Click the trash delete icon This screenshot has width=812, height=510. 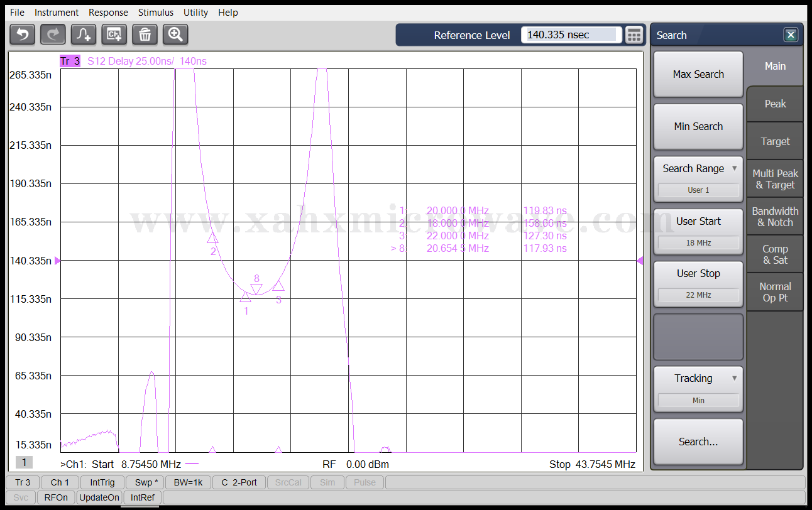[x=145, y=34]
